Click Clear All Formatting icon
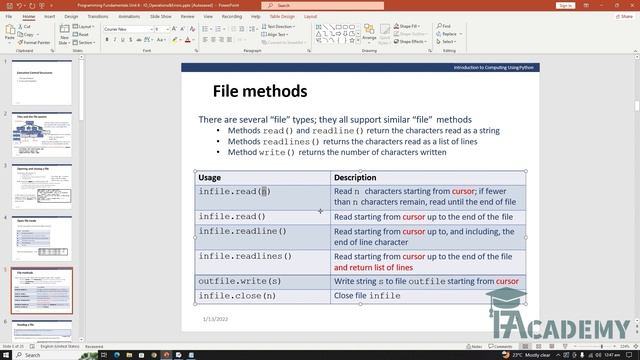Viewport: 640px width, 360px height. [192, 29]
